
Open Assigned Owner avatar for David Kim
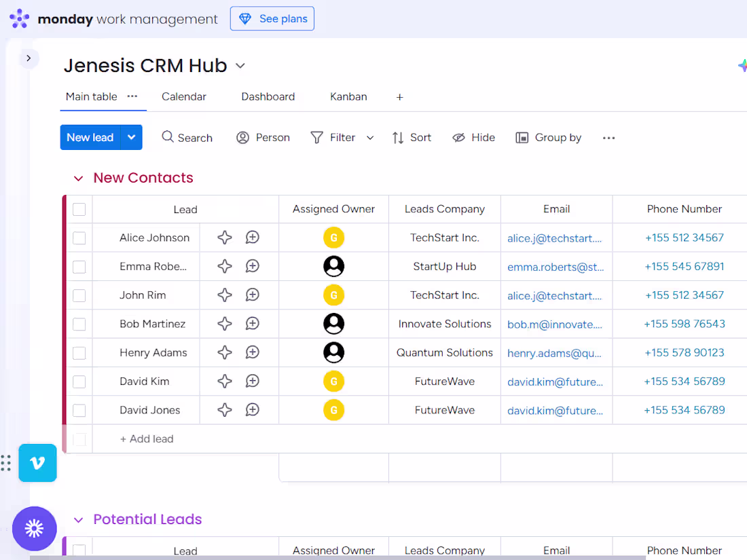click(x=333, y=381)
